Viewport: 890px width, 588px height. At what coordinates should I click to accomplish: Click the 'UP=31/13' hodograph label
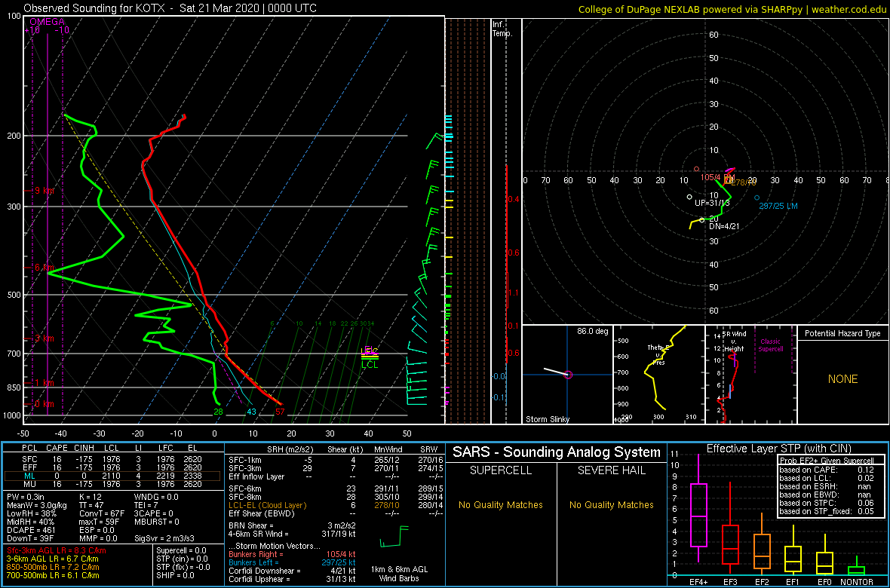(x=712, y=203)
